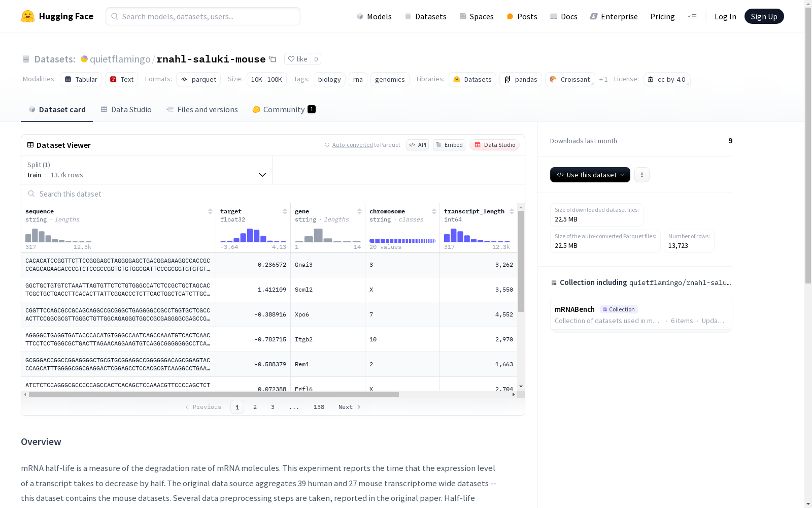The image size is (812, 508).
Task: Click Log In
Action: click(725, 16)
